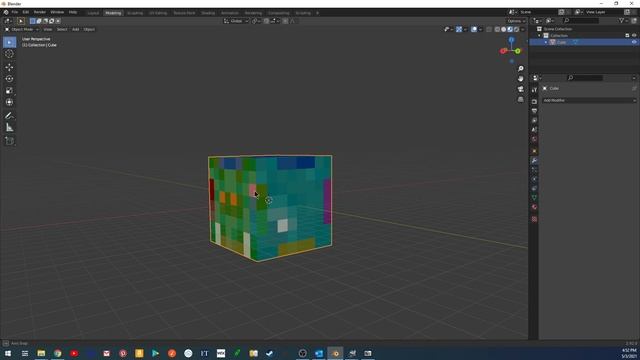The height and width of the screenshot is (360, 640).
Task: Switch to the UV Editing workspace tab
Action: tap(158, 13)
